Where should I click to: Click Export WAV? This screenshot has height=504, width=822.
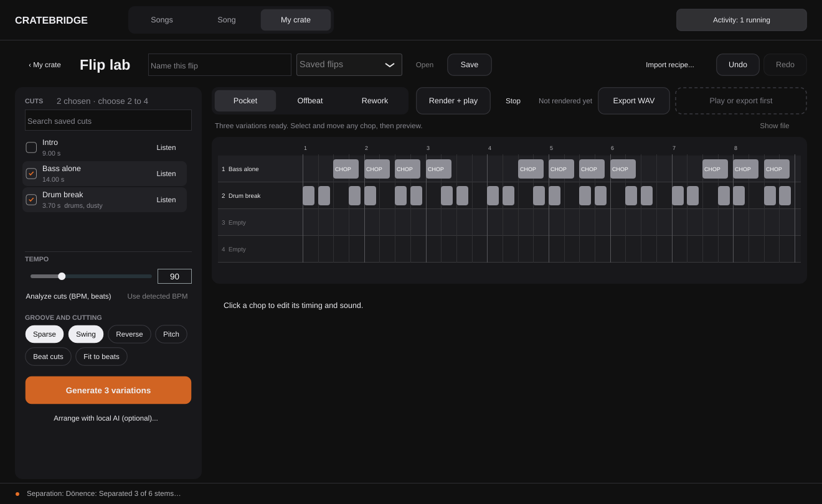point(634,101)
